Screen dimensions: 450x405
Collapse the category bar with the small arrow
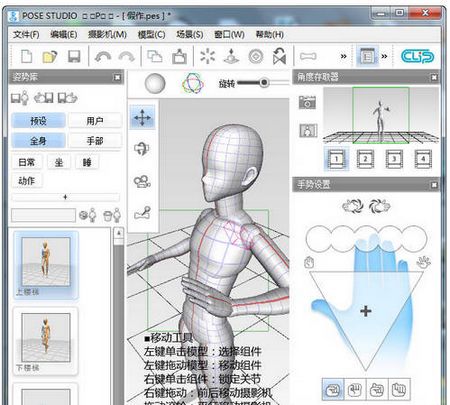(x=65, y=197)
